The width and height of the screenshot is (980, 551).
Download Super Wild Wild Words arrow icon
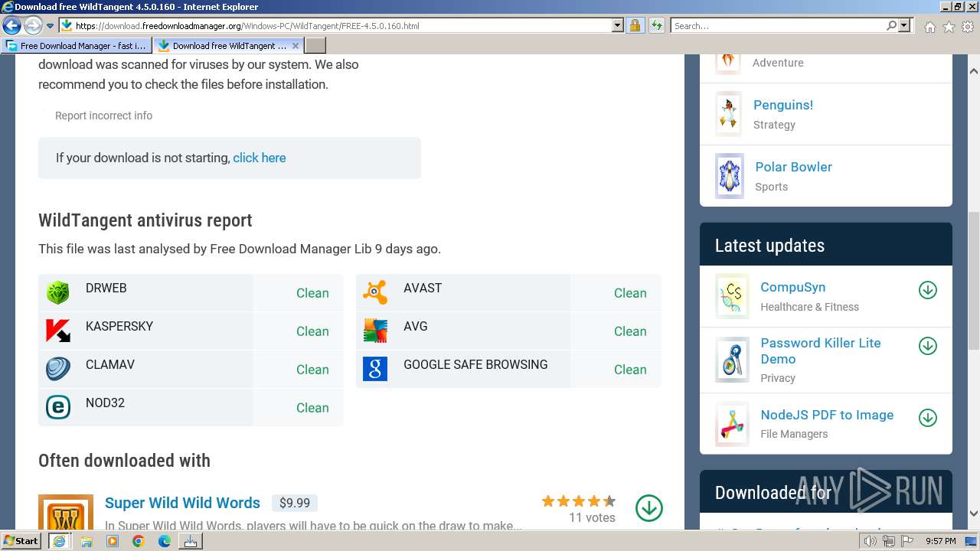pos(649,508)
